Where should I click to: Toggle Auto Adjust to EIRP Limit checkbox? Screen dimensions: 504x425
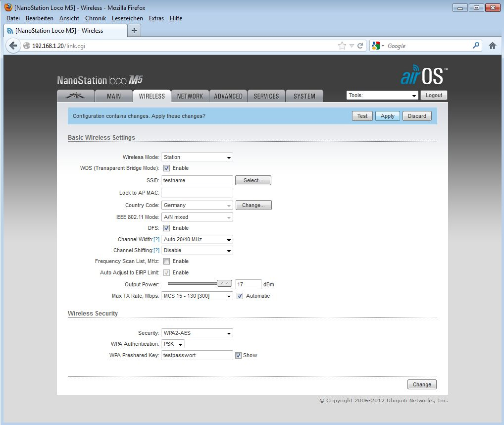[x=166, y=272]
